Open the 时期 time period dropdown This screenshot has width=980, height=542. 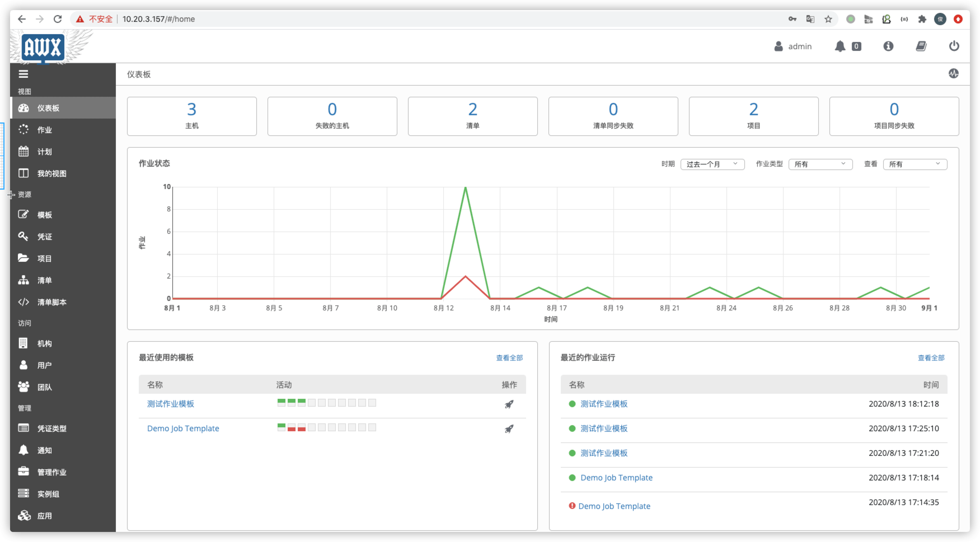tap(712, 164)
